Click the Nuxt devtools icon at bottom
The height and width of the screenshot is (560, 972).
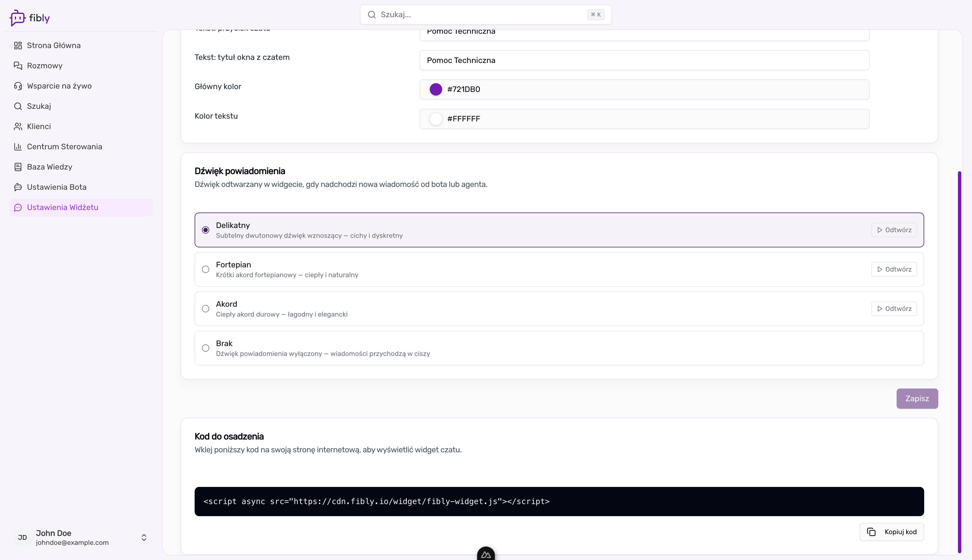pos(486,554)
